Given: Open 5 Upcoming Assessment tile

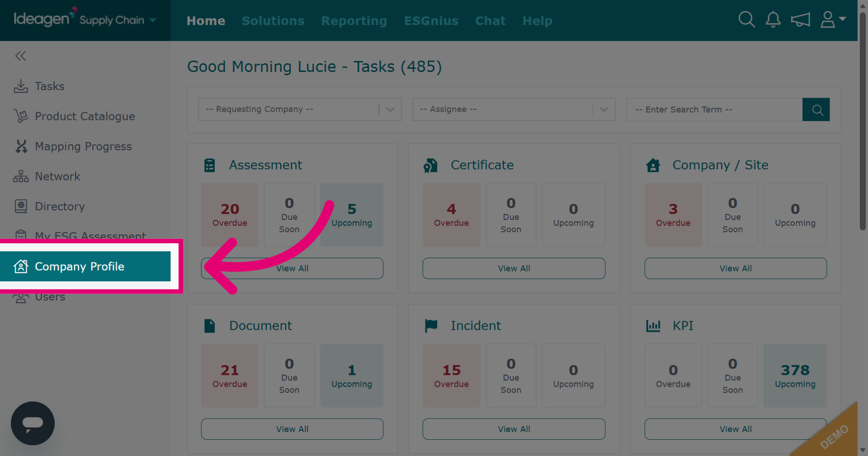Looking at the screenshot, I should (x=352, y=215).
